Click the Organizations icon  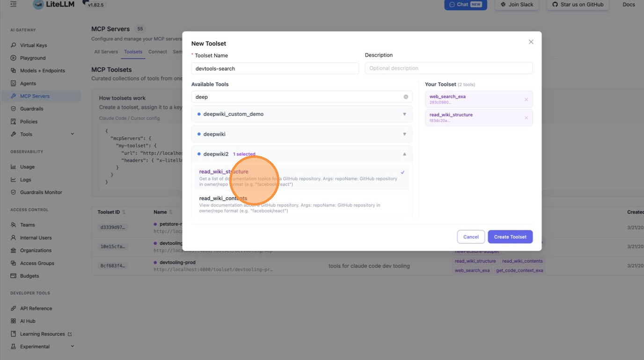(13, 250)
